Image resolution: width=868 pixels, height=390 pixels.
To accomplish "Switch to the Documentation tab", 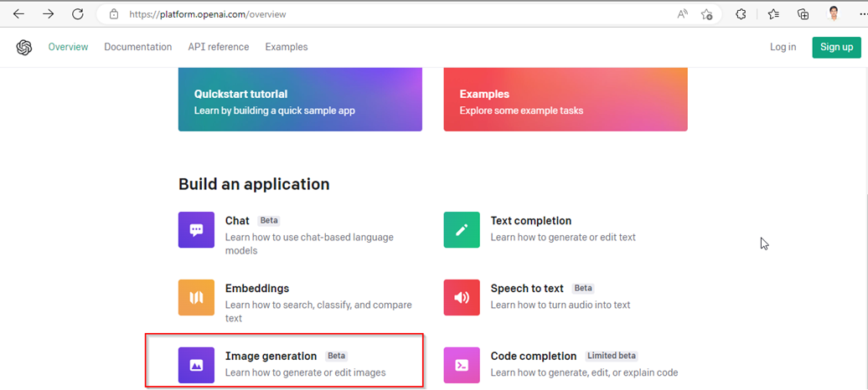I will point(137,47).
